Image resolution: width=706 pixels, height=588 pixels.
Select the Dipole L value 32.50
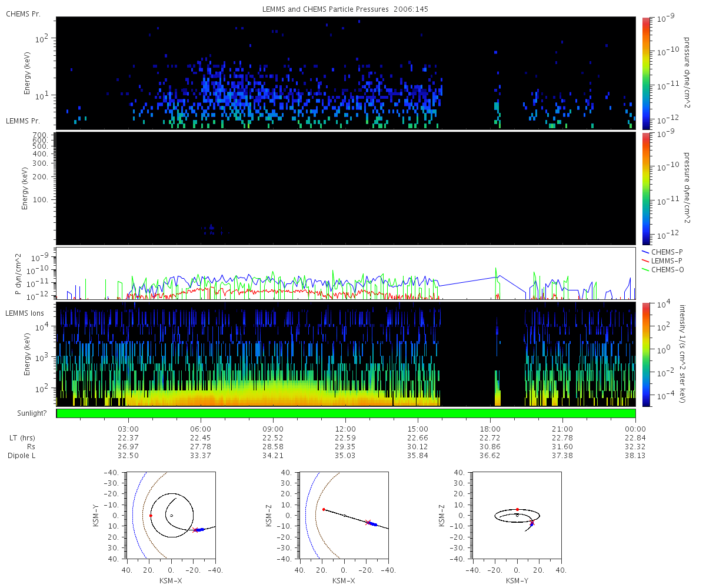(128, 455)
